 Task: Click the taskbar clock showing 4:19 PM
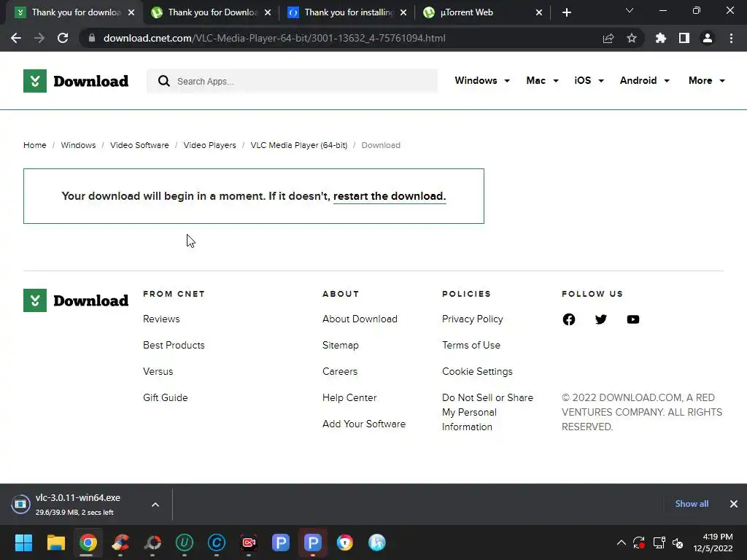[x=713, y=542]
